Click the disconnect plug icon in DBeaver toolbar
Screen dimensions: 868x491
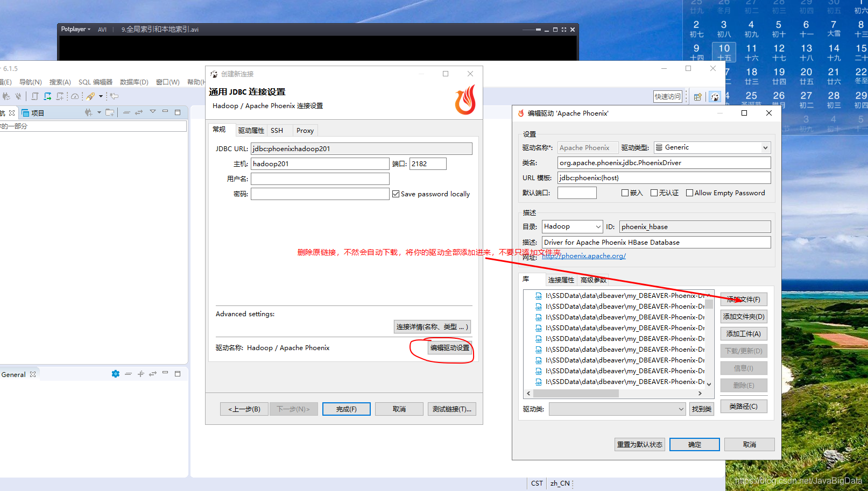[x=18, y=96]
